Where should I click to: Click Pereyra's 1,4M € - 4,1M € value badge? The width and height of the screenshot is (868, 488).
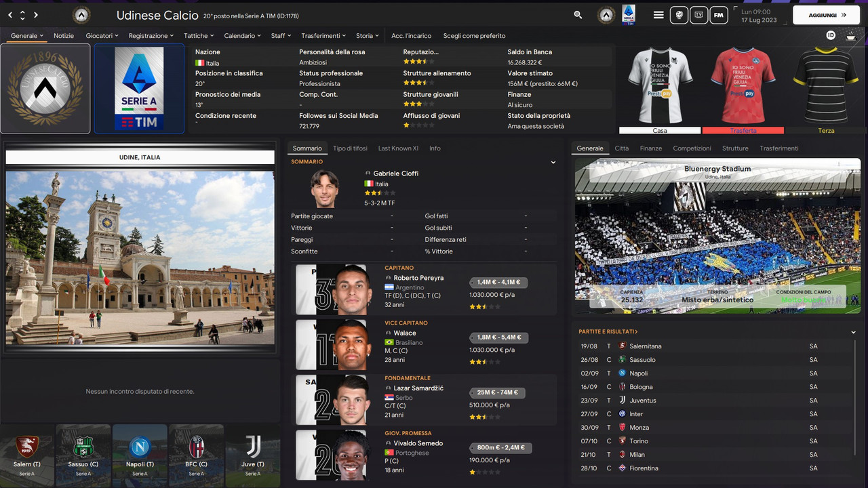click(x=499, y=282)
